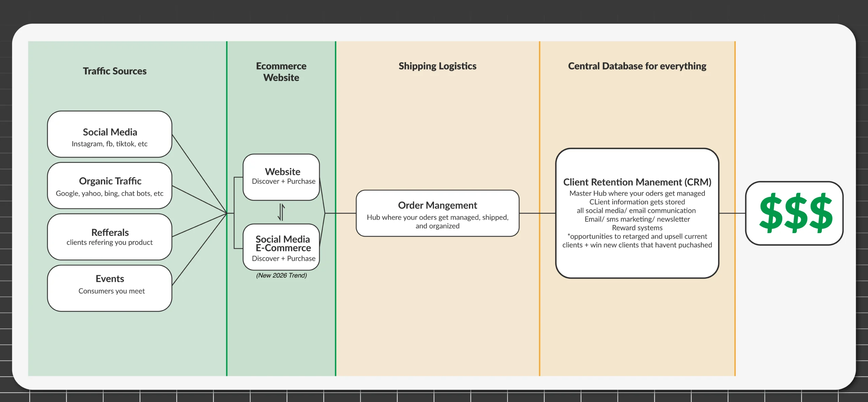The image size is (868, 402).
Task: Select the Organic Traffic node
Action: 110,186
